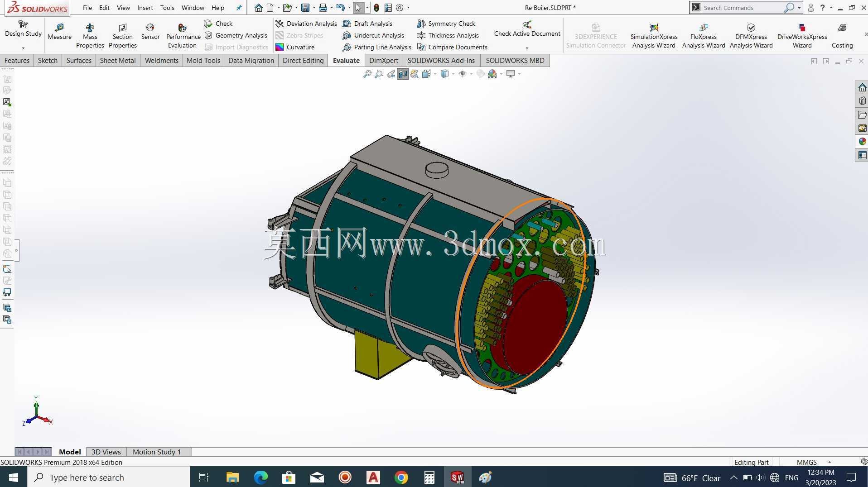Click Check Active Document button

pyautogui.click(x=527, y=29)
